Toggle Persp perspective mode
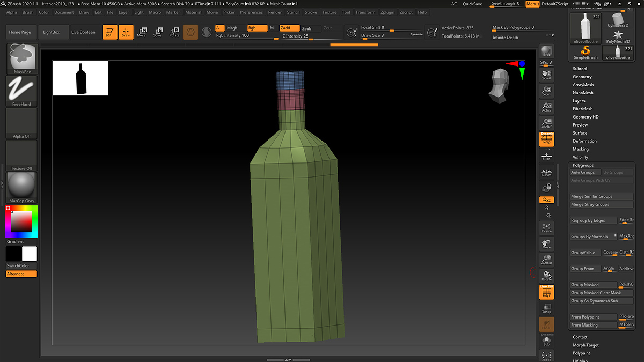Viewport: 644px width, 362px height. click(x=546, y=139)
